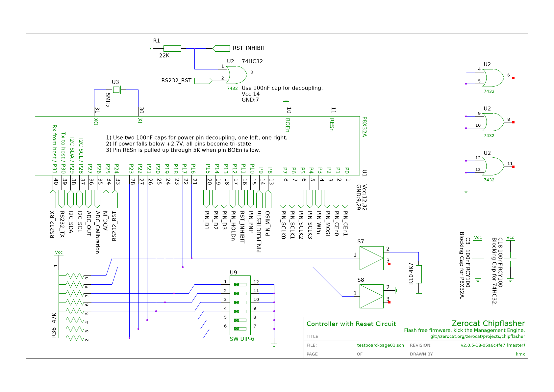
Task: Click the 'BOEn' pin name on U1
Action: [288, 125]
